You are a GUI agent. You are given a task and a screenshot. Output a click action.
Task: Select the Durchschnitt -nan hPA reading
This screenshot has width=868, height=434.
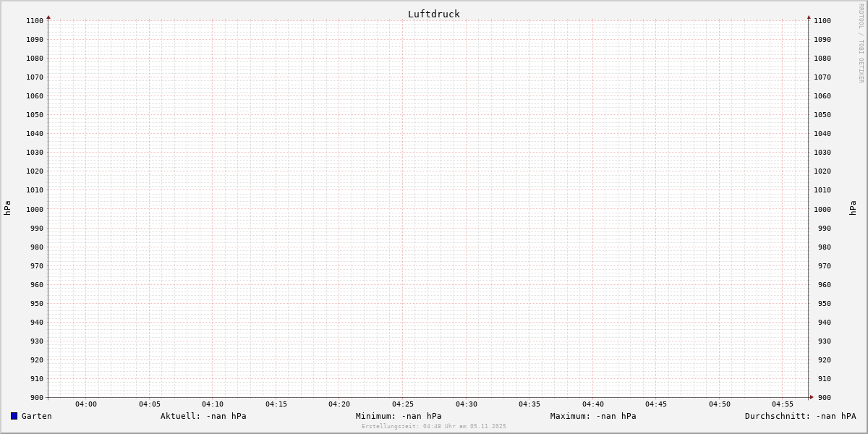click(x=800, y=416)
